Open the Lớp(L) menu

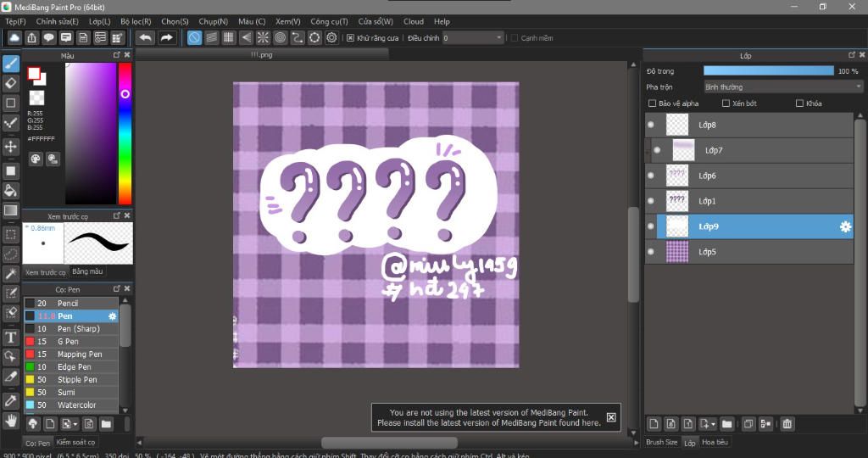100,21
